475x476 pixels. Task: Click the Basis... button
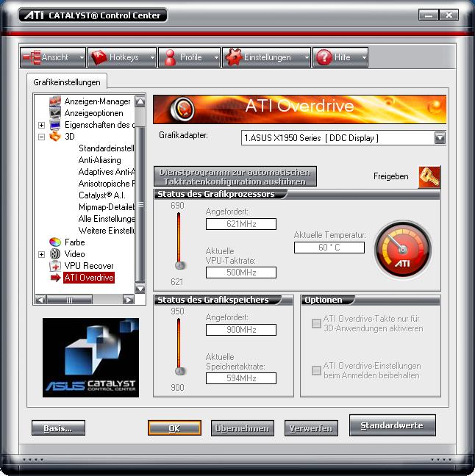click(58, 428)
